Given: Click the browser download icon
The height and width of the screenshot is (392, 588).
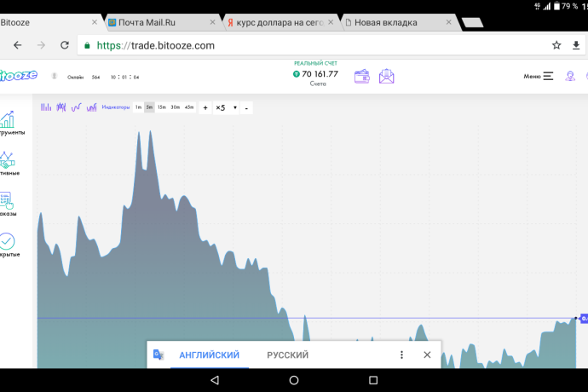Looking at the screenshot, I should click(576, 45).
